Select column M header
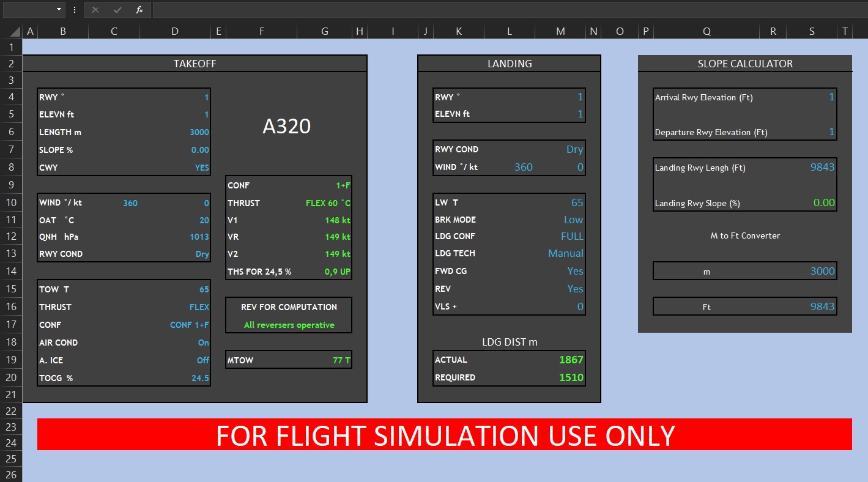Screen dimensions: 868x482 (x=560, y=32)
